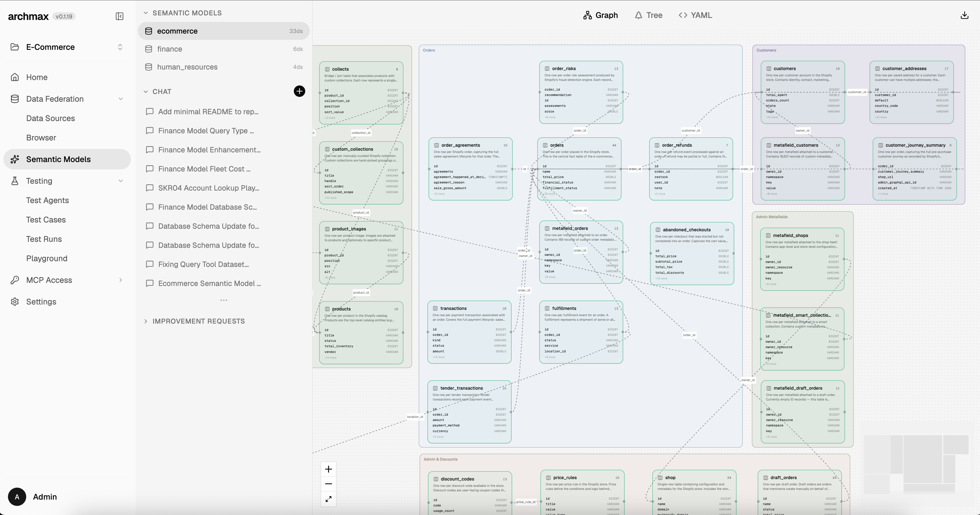Viewport: 980px width, 515px height.
Task: Click the discount_codes table icon
Action: pos(436,479)
